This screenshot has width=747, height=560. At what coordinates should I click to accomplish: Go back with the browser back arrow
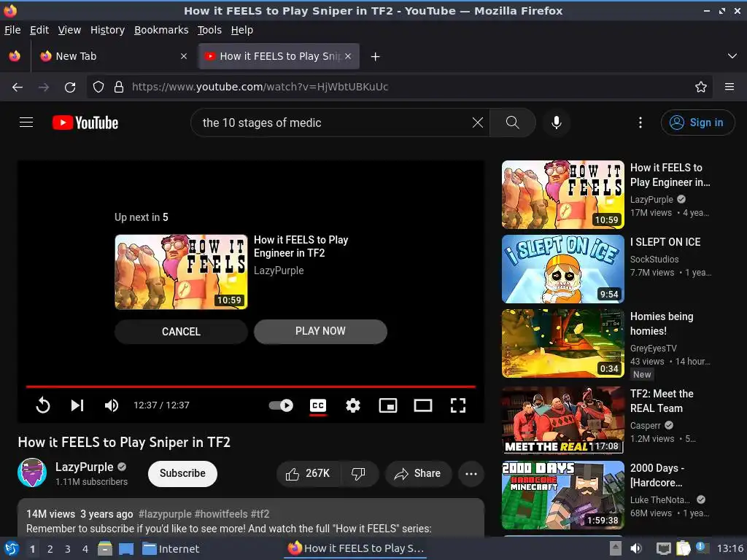(18, 87)
